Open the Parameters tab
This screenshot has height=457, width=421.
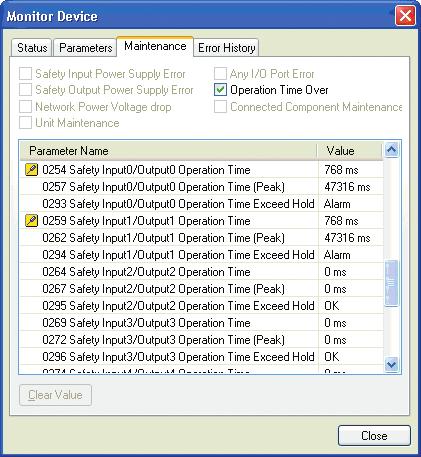(x=86, y=48)
